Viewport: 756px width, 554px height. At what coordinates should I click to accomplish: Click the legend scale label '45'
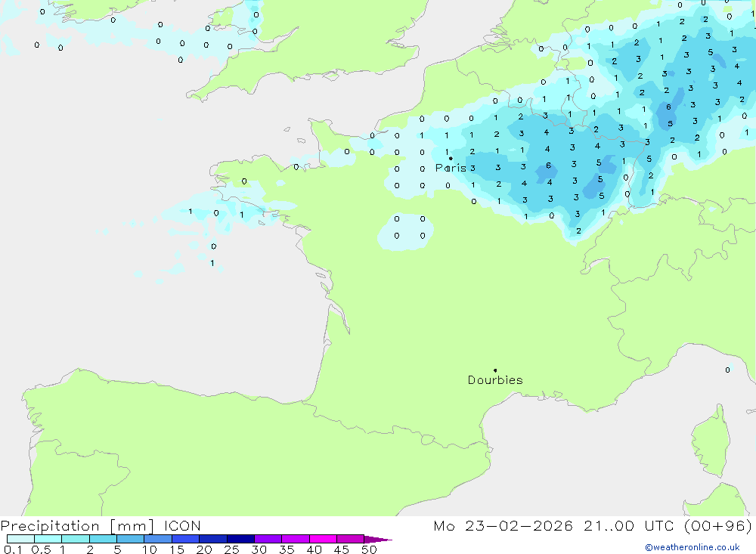point(342,549)
